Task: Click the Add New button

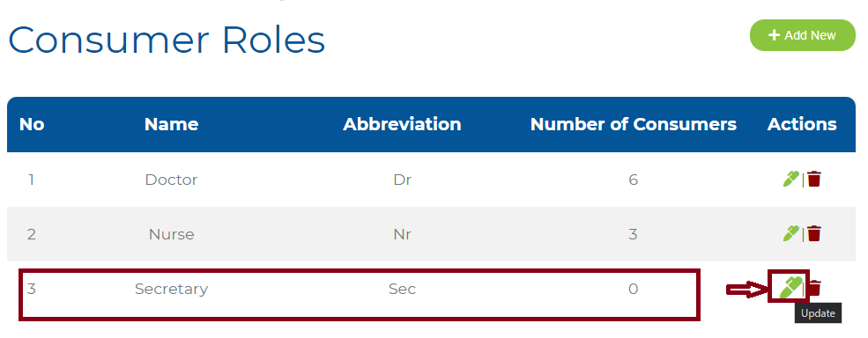Action: (802, 35)
